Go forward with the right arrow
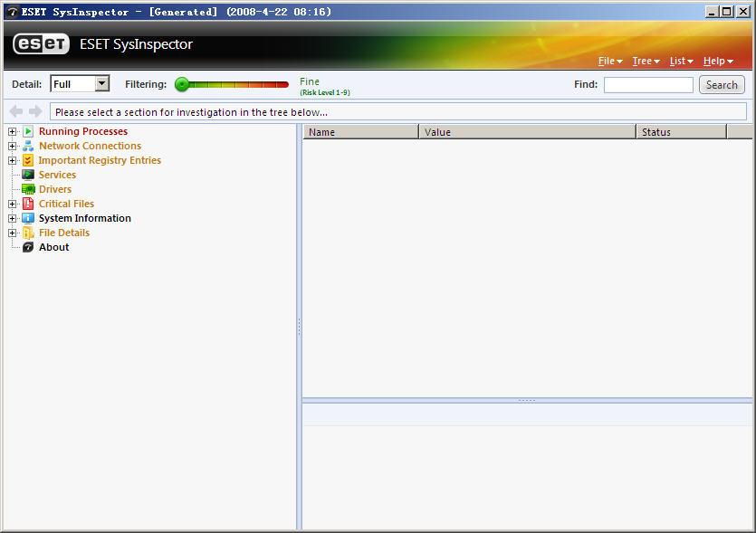 [35, 112]
